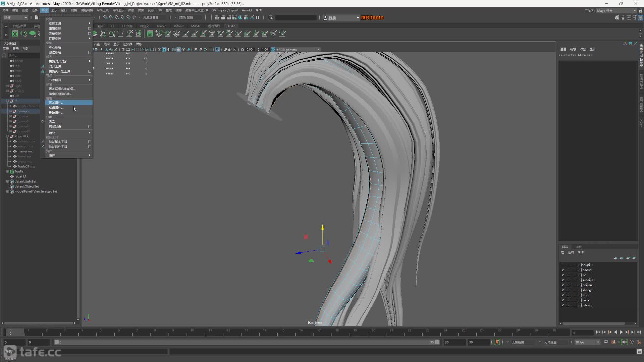This screenshot has height=362, width=644.
Task: Open option box for 替换对象
Action: pos(90,127)
